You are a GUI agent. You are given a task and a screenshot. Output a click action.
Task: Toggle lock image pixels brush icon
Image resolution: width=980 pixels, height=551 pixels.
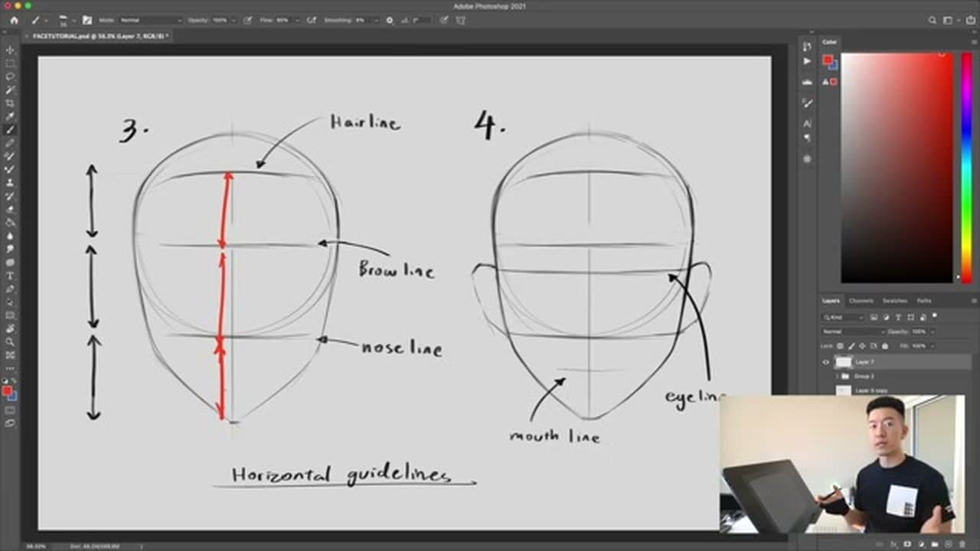(851, 346)
